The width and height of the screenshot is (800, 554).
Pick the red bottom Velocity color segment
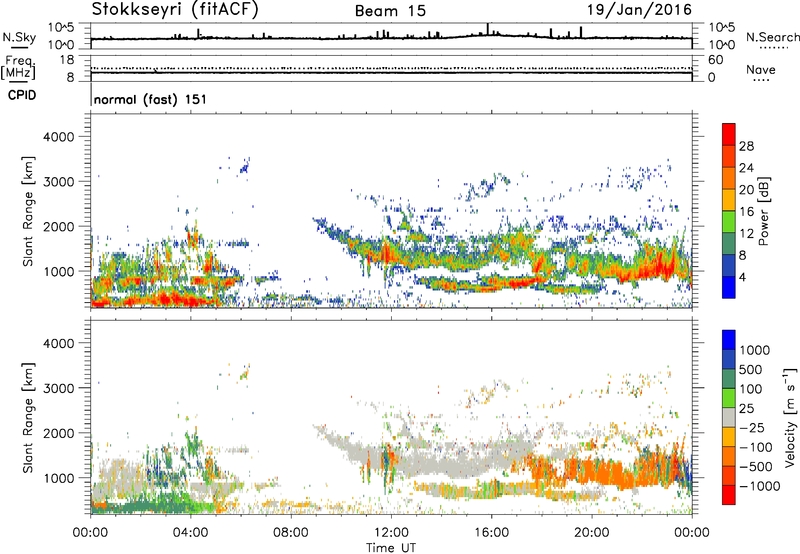pos(729,495)
